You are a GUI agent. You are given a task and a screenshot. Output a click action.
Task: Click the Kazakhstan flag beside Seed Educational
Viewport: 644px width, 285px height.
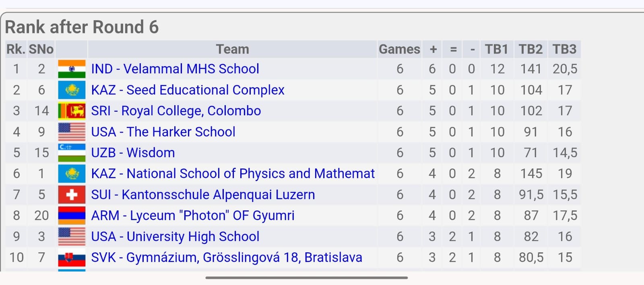coord(72,90)
